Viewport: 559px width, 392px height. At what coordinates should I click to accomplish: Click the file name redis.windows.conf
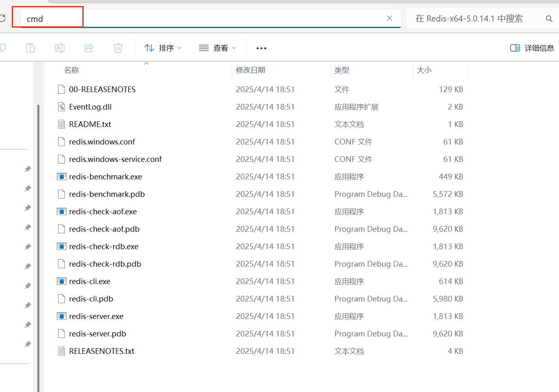pos(102,142)
